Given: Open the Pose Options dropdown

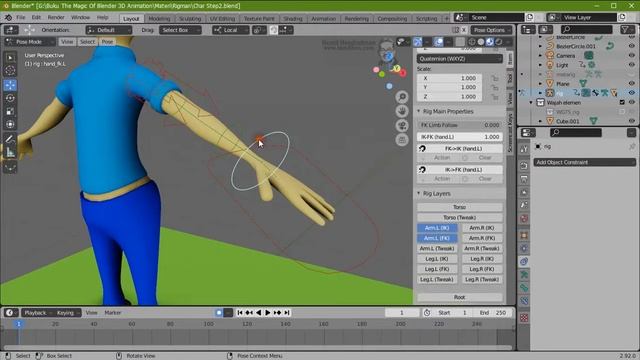Looking at the screenshot, I should (x=491, y=30).
